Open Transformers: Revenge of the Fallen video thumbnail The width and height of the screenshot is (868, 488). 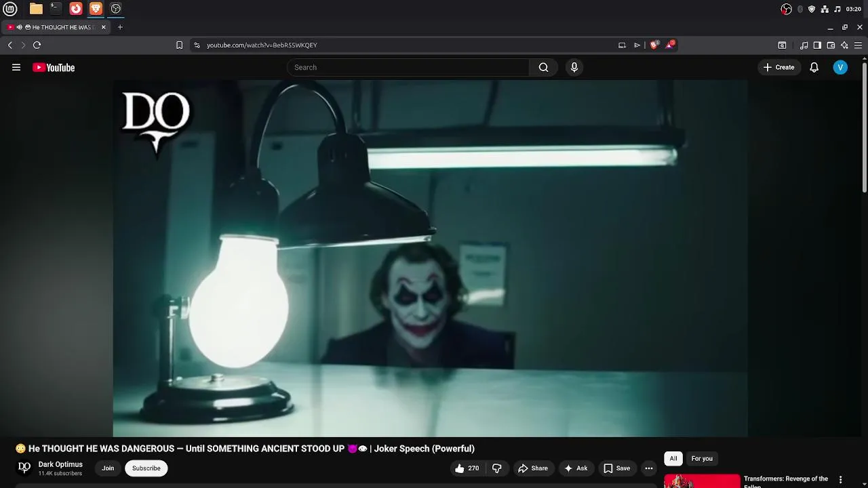(x=702, y=481)
